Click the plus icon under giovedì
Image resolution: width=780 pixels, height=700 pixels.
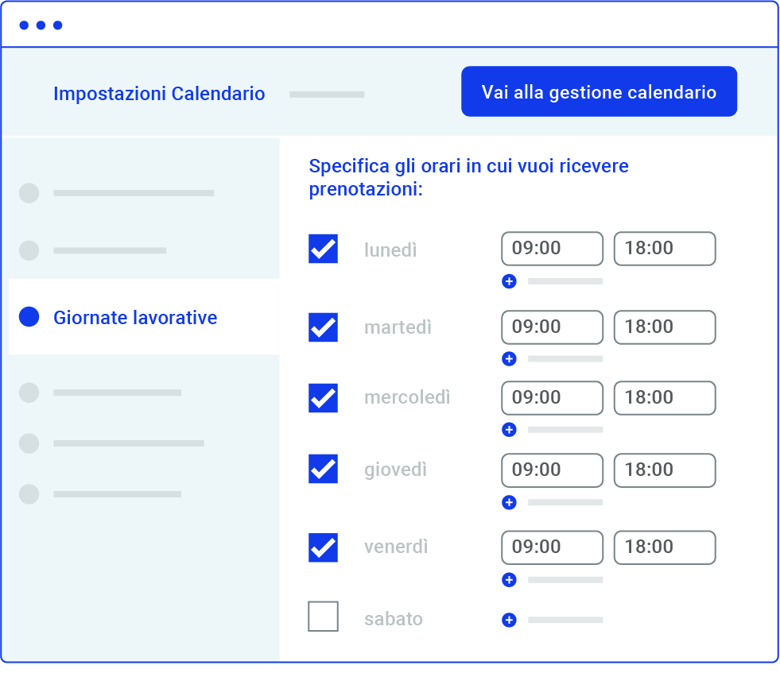tap(509, 502)
